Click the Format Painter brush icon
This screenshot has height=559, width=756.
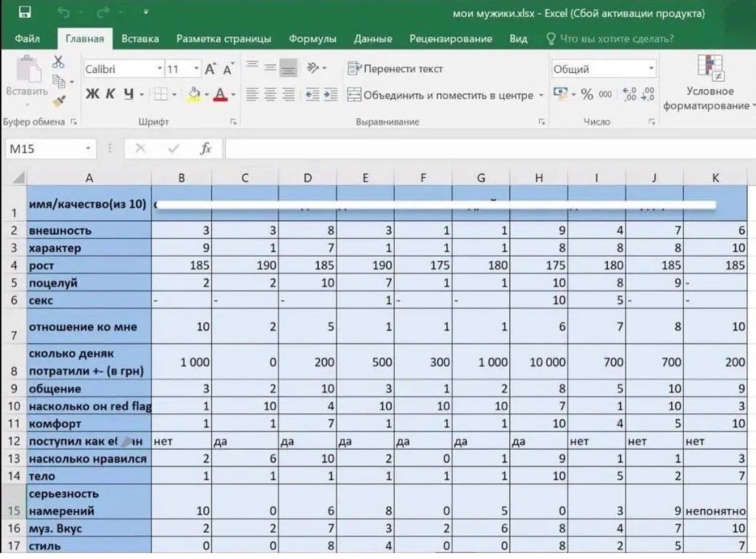(x=59, y=101)
